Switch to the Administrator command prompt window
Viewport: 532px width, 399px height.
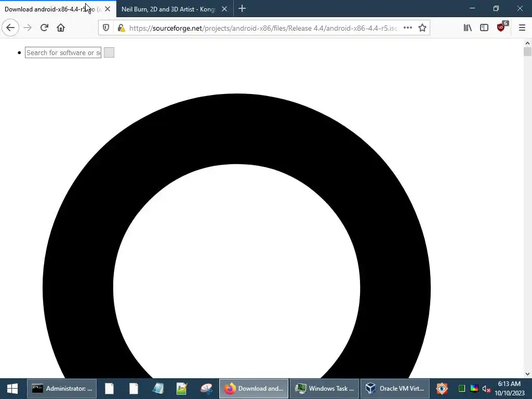pos(62,389)
